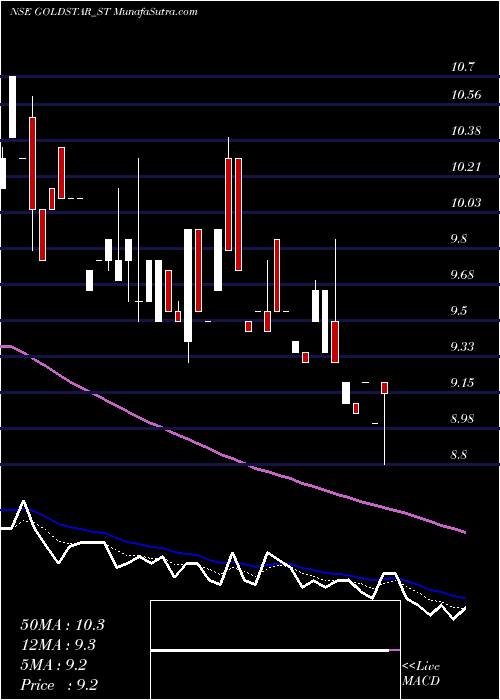The height and width of the screenshot is (700, 500).
Task: Click the 10.21 price axis label
Action: pos(466,167)
